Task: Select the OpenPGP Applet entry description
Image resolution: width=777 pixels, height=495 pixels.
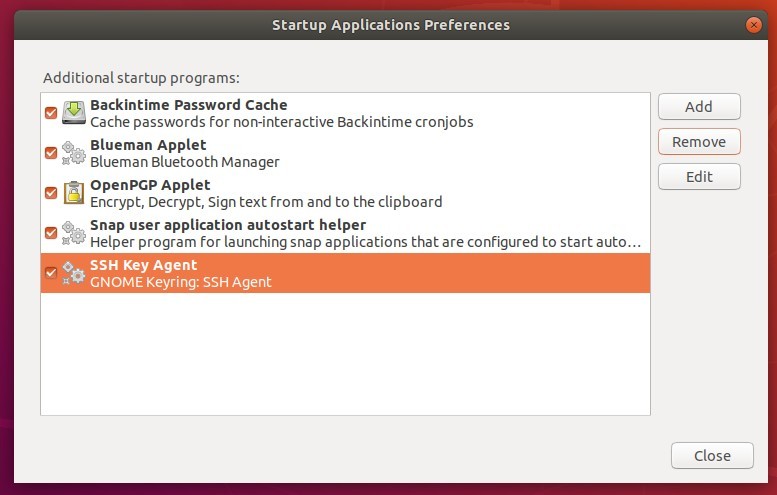Action: tap(266, 202)
